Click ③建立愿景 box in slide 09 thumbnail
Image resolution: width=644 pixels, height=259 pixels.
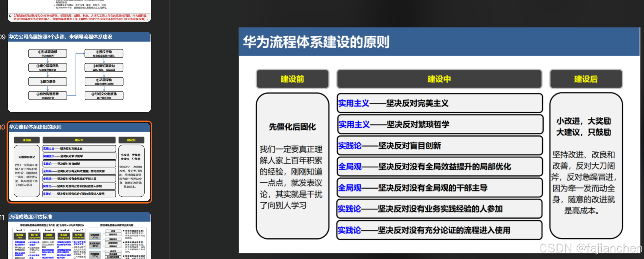(x=48, y=81)
